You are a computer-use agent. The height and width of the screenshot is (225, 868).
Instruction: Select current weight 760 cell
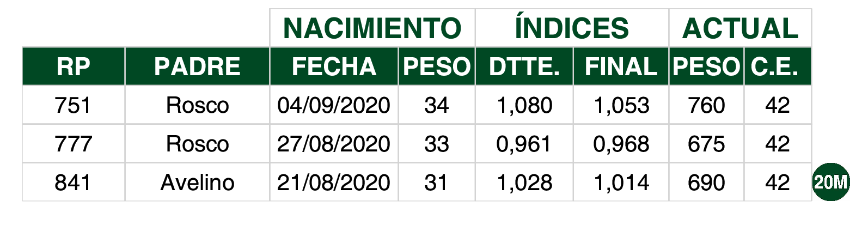coord(706,105)
